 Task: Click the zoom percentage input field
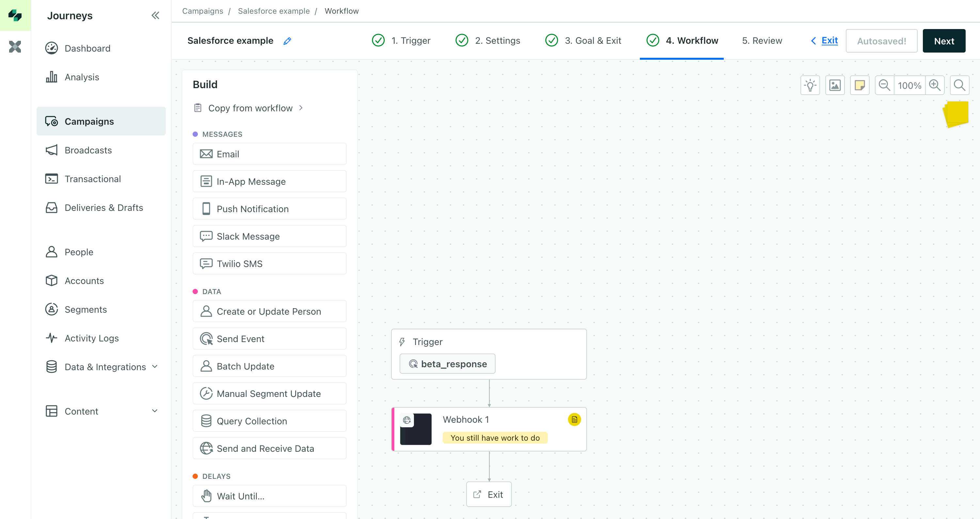909,85
